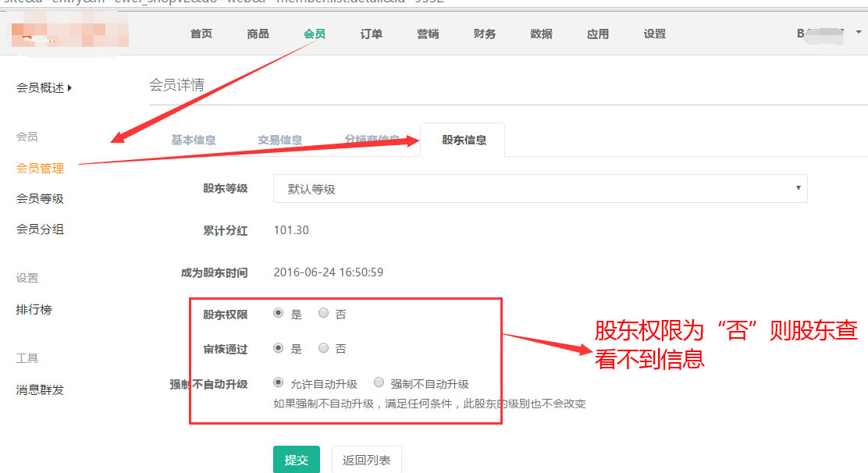Viewport: 868px width, 473px height.
Task: Open the 股东等级 dropdown
Action: [539, 189]
